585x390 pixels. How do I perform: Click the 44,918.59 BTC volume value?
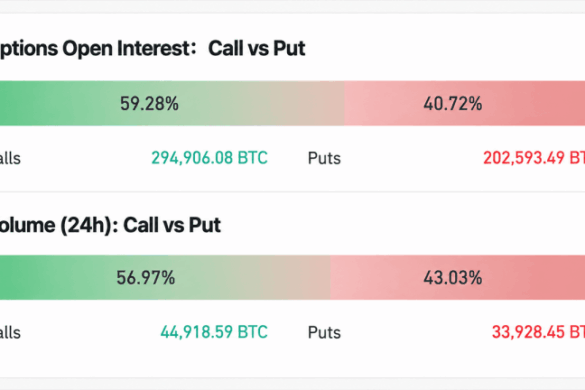(214, 332)
